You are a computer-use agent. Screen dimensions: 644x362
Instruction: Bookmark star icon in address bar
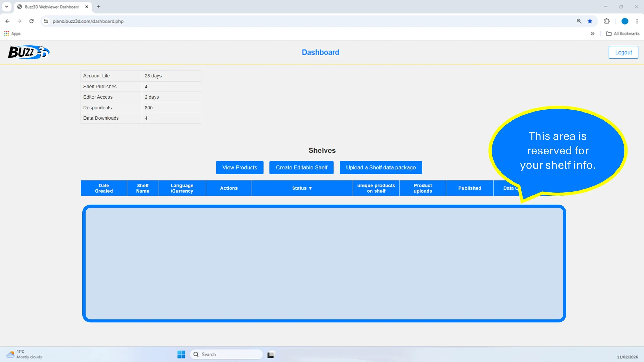590,21
